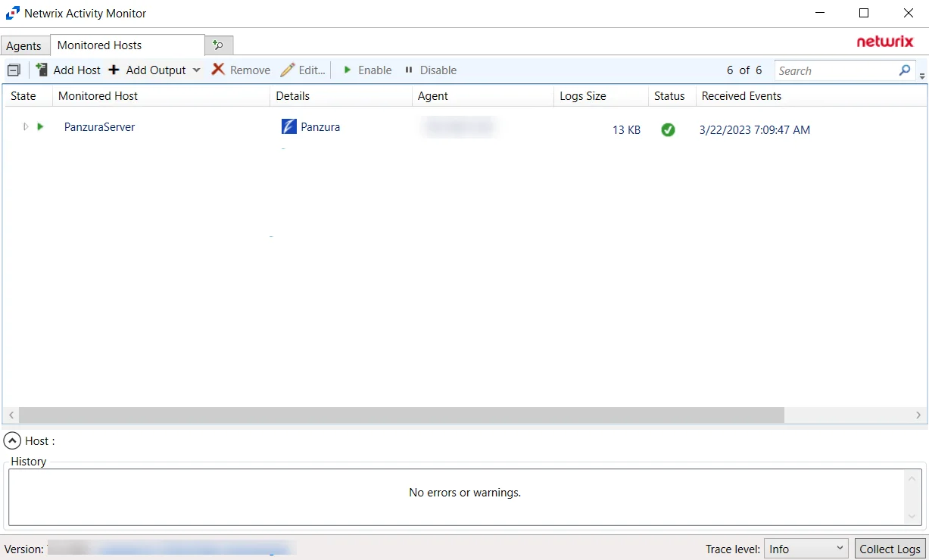The height and width of the screenshot is (560, 929).
Task: Select the PanzuraServer host name
Action: click(99, 127)
